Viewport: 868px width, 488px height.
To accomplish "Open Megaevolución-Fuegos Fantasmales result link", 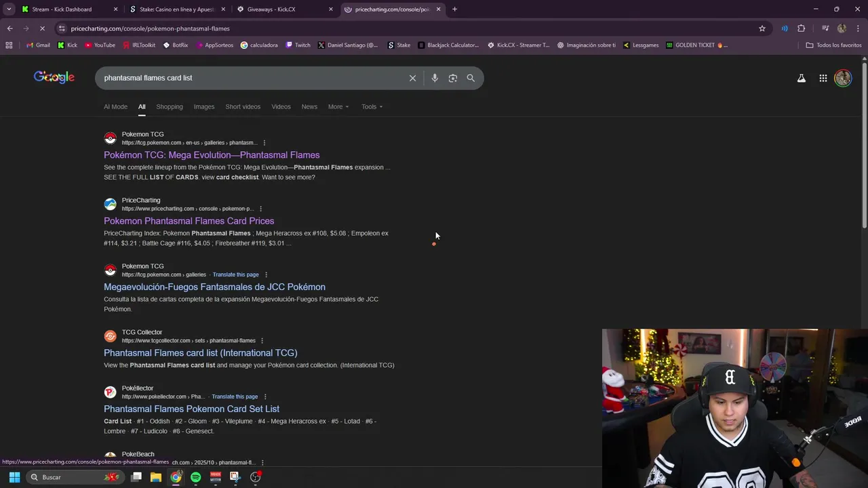I will tap(214, 287).
